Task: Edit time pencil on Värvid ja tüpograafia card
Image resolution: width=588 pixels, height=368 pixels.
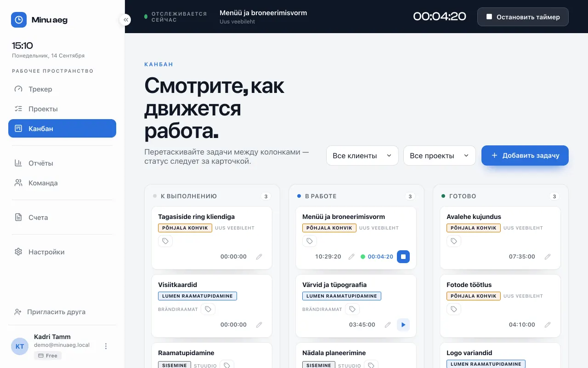Action: tap(388, 325)
